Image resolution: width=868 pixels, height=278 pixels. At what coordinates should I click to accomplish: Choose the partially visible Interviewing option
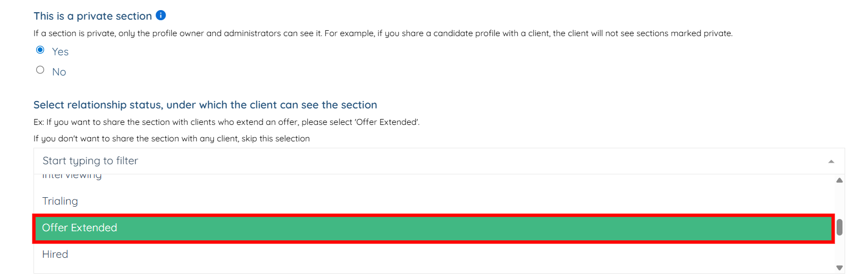point(72,176)
